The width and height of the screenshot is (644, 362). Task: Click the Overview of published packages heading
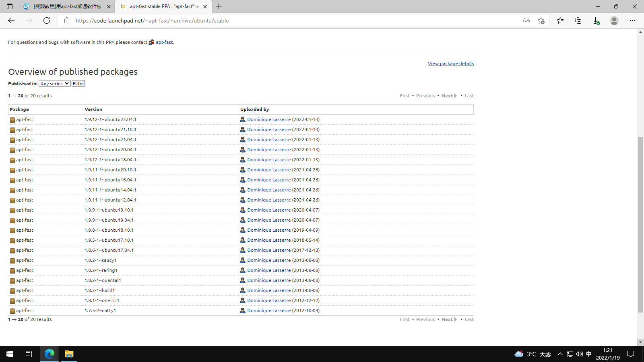point(73,72)
